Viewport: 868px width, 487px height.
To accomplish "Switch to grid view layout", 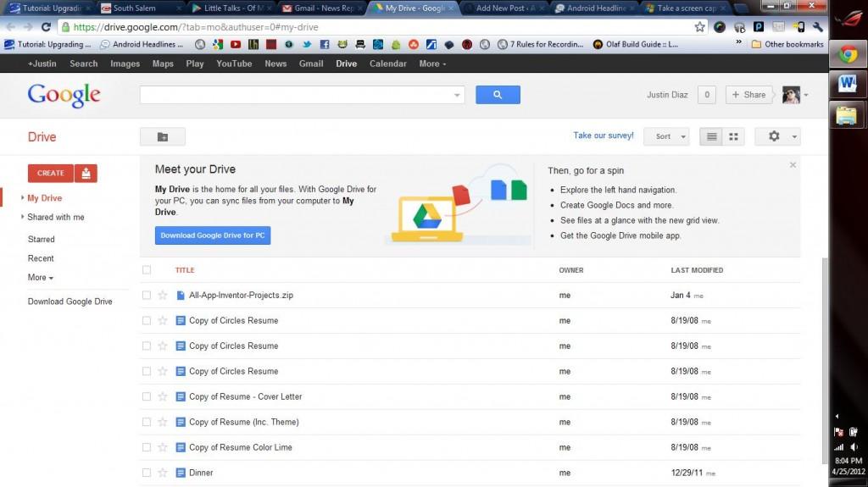I will 733,136.
